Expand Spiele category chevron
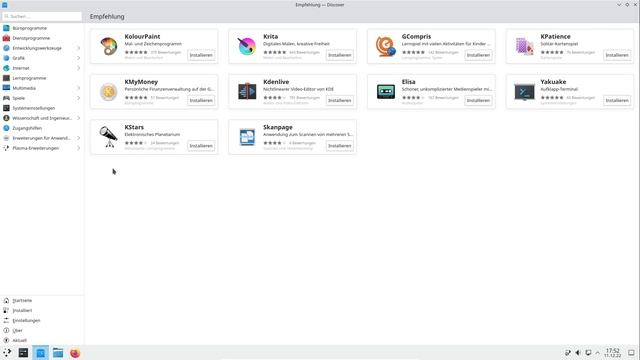 coord(78,98)
